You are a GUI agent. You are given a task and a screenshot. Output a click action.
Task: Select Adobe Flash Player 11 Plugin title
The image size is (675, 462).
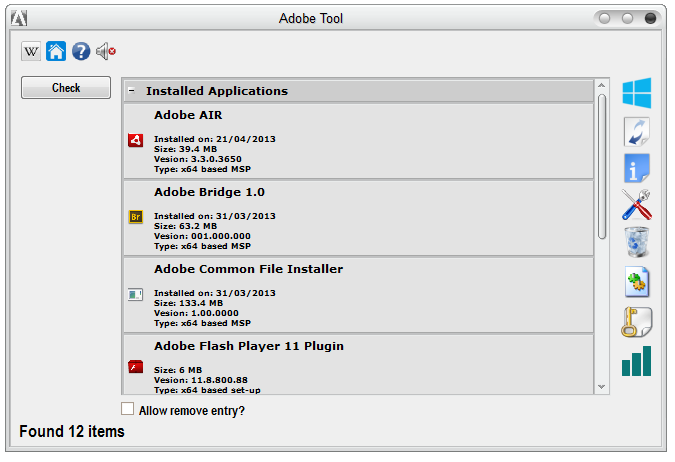(249, 346)
